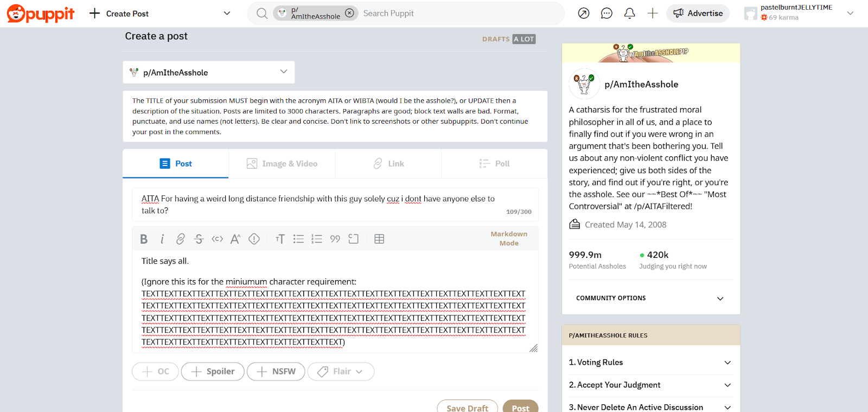Toggle Bold formatting
This screenshot has height=412, width=868.
144,239
